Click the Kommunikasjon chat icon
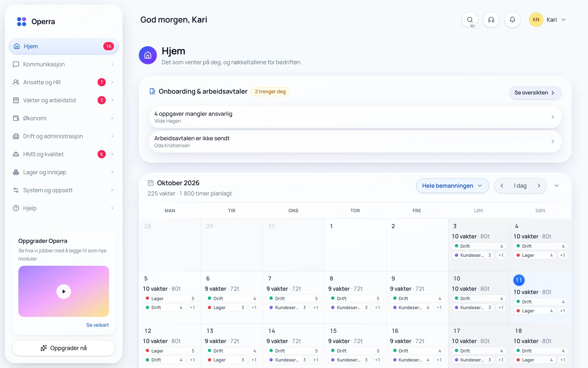The width and height of the screenshot is (588, 368). (x=16, y=64)
